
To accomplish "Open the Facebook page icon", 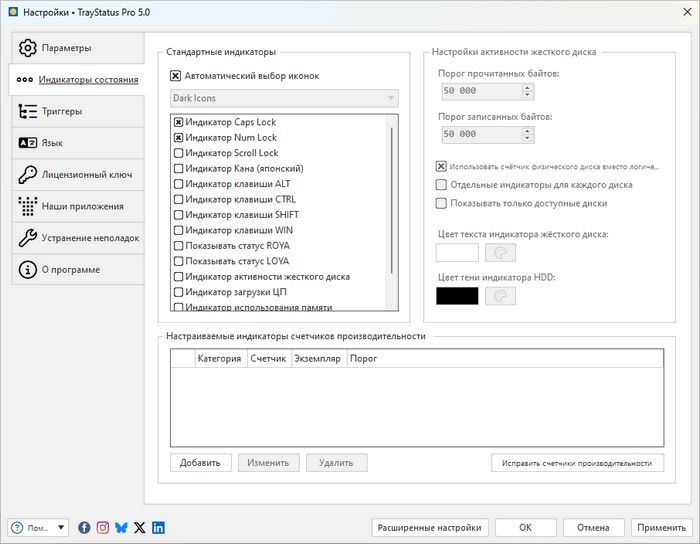I will [x=84, y=527].
